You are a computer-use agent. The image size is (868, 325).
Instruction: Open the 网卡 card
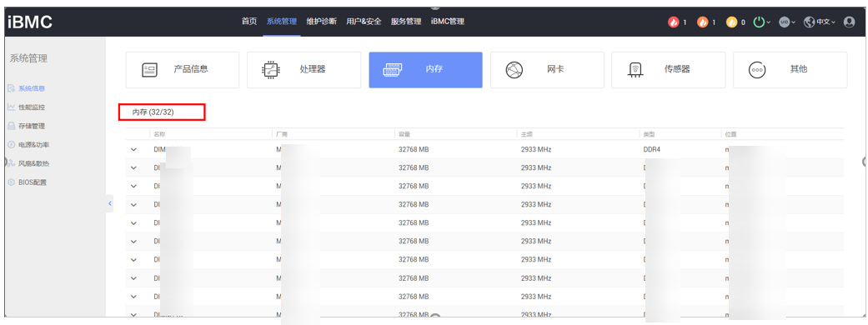(x=547, y=70)
